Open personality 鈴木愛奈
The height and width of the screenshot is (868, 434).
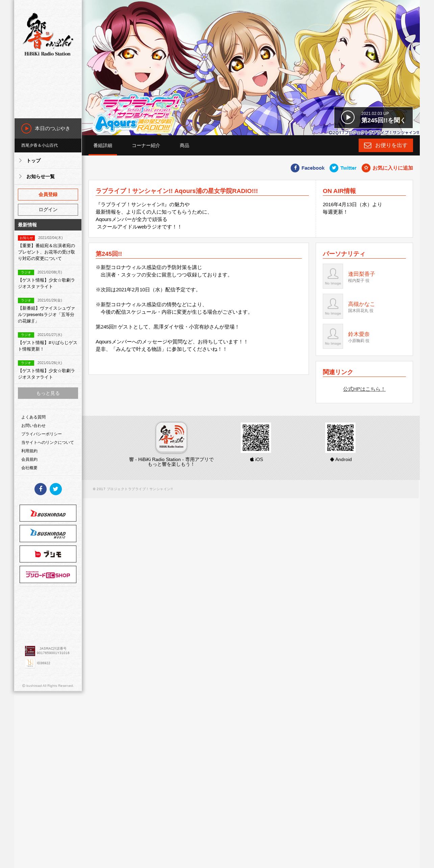(x=359, y=334)
